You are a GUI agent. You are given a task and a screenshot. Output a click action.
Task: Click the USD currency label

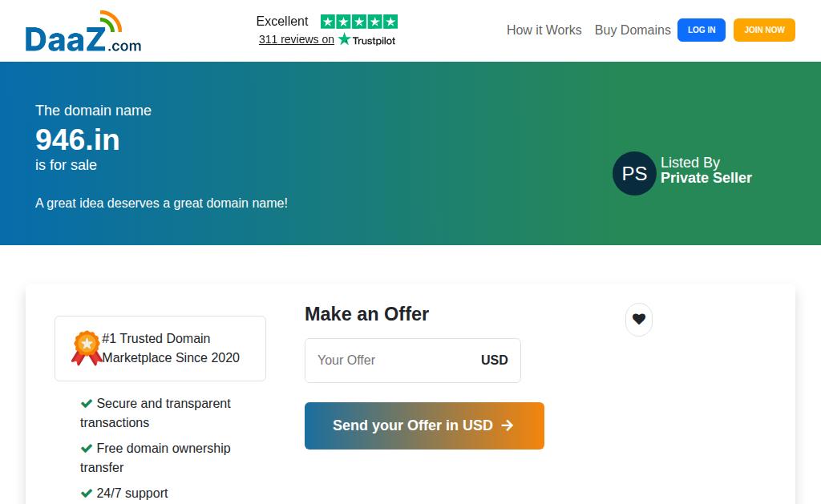click(494, 360)
